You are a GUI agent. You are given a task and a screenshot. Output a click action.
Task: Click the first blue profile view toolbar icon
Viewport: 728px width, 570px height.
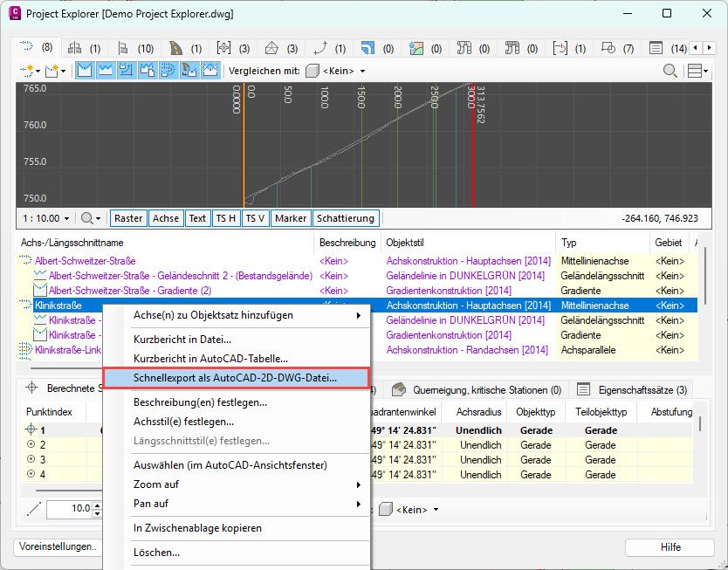click(x=86, y=71)
